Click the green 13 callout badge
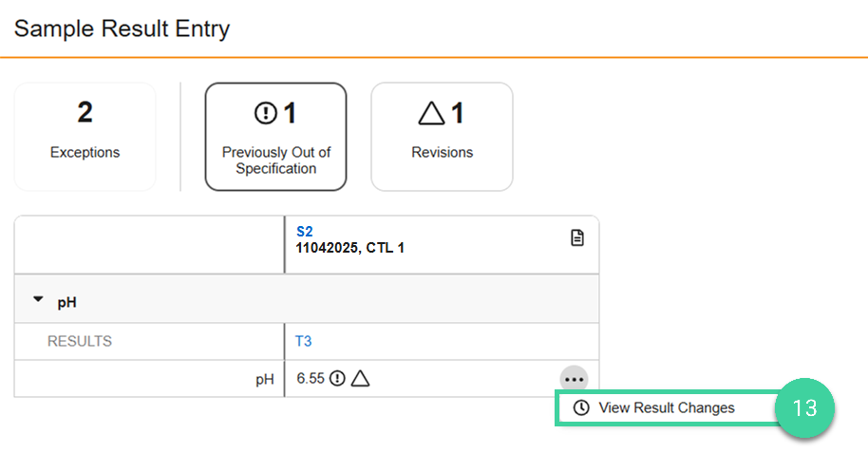 [x=804, y=408]
